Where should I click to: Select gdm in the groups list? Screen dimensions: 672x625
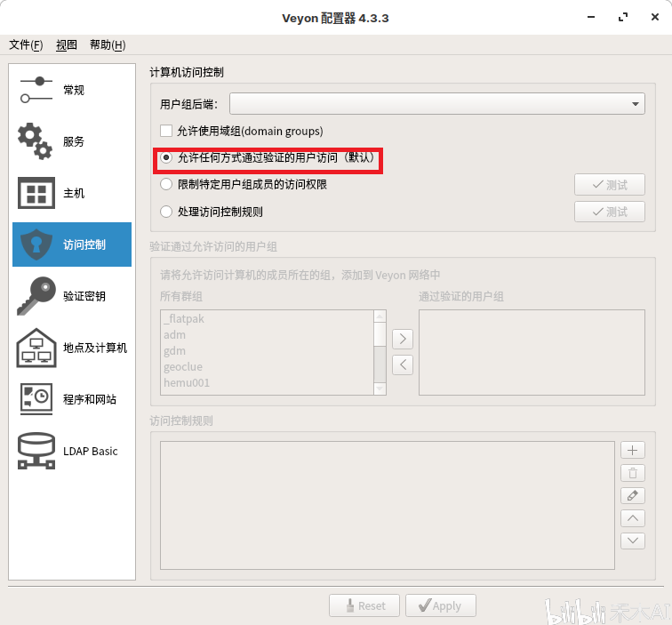267,351
